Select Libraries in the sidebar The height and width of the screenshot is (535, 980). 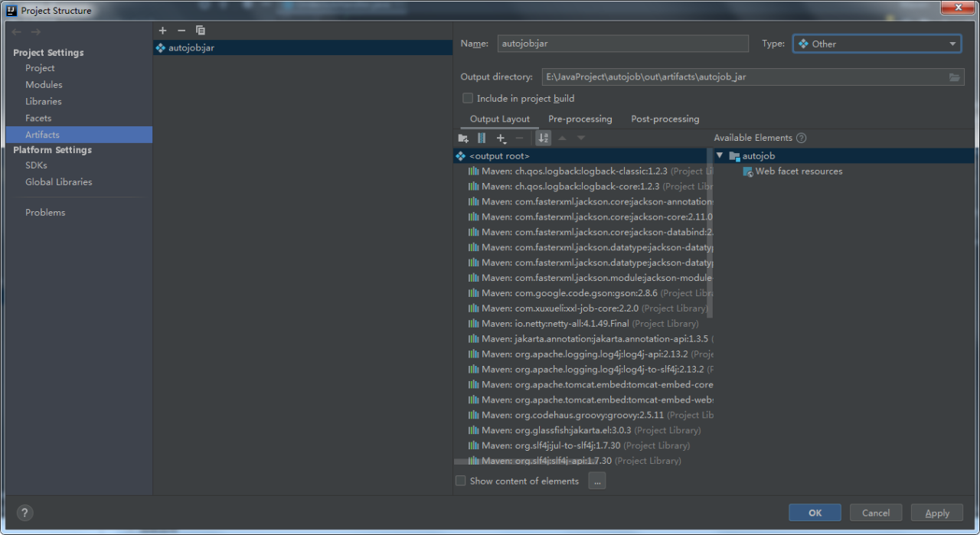pos(43,102)
